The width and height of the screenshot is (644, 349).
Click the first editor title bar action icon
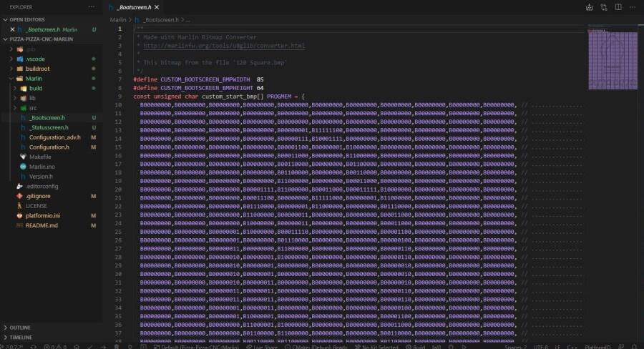(589, 7)
